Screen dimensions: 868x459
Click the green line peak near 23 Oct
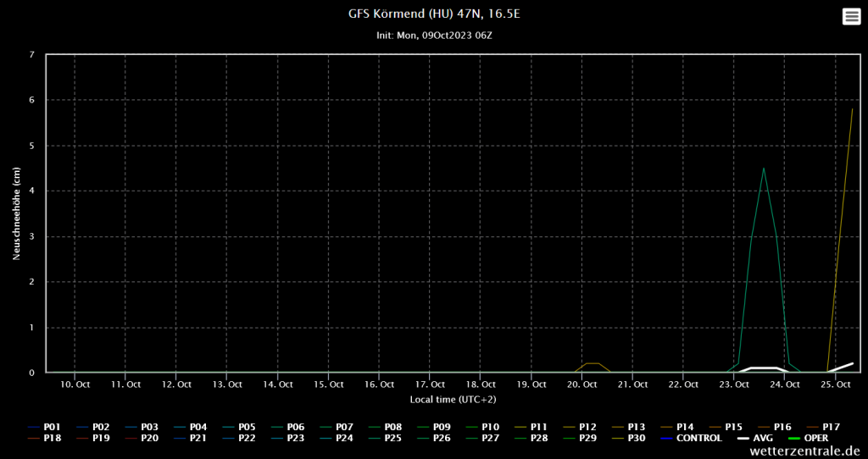(x=764, y=168)
